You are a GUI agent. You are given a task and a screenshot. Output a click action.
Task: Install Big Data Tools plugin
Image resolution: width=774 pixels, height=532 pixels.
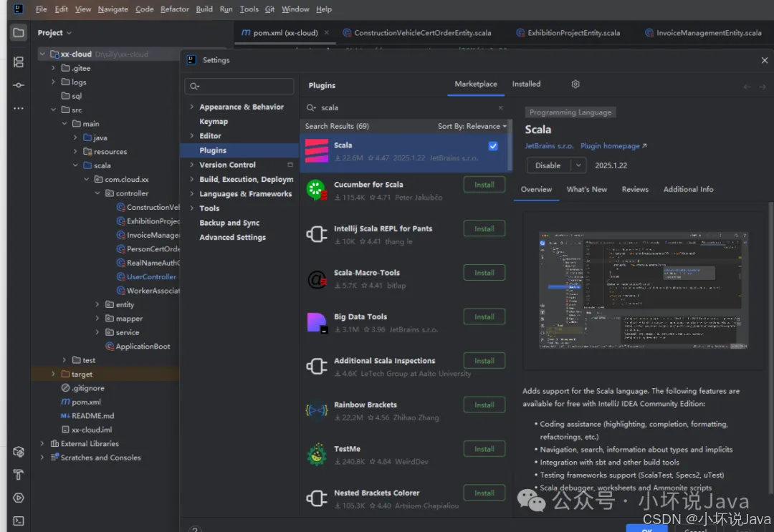click(x=484, y=317)
